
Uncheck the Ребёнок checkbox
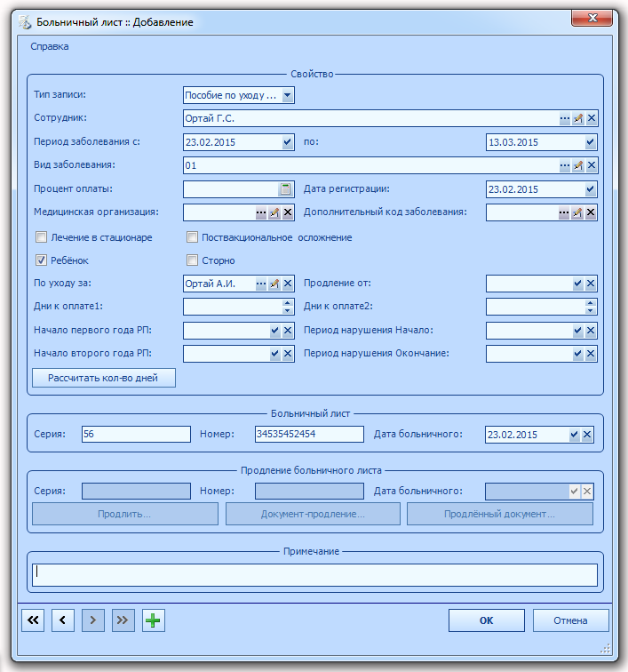(x=41, y=260)
